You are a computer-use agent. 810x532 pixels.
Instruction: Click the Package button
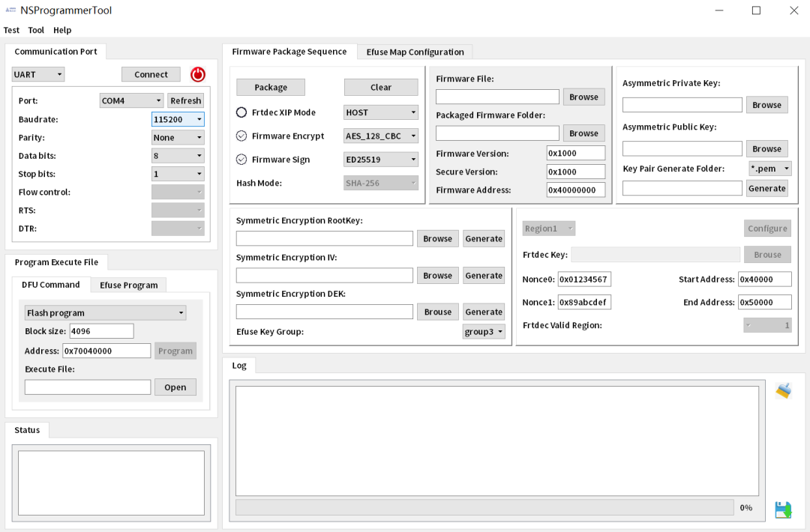pyautogui.click(x=271, y=87)
